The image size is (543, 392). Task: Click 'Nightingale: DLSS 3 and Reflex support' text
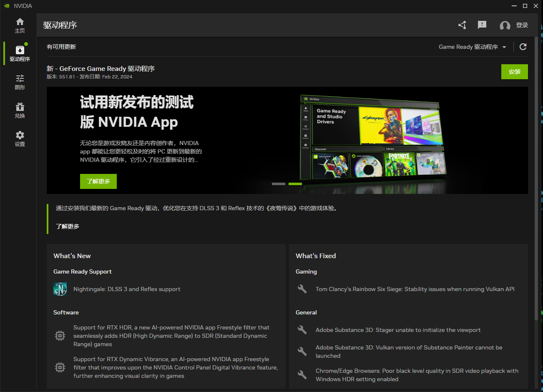127,289
